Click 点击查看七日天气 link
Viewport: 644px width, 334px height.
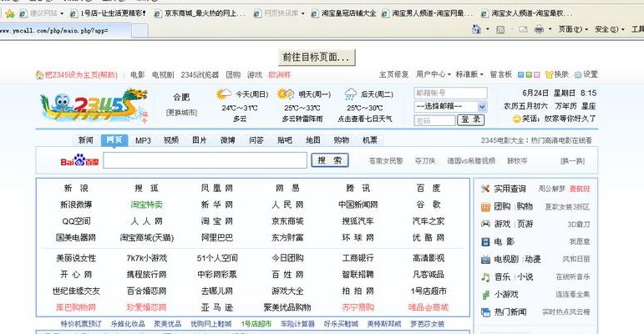tap(365, 119)
